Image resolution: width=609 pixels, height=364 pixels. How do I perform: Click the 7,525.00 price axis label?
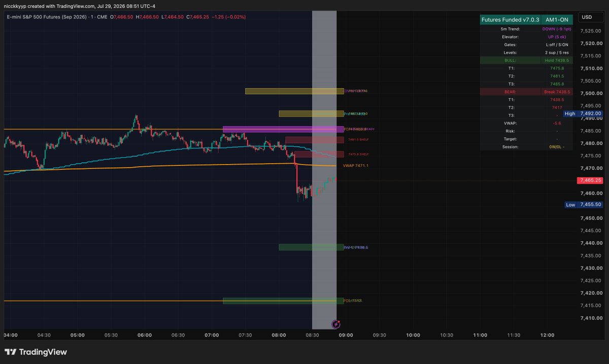(591, 31)
